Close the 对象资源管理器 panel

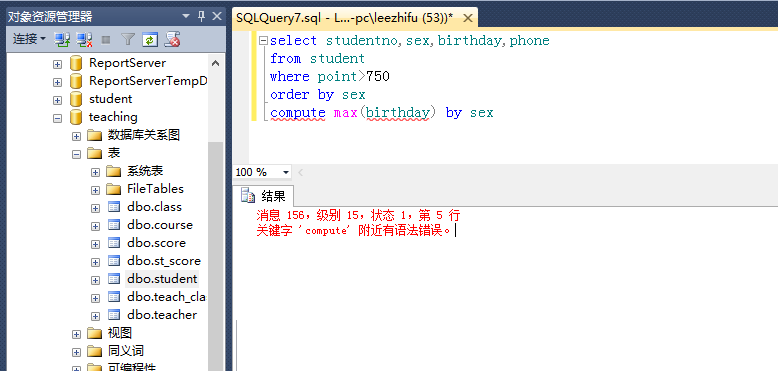pos(217,16)
